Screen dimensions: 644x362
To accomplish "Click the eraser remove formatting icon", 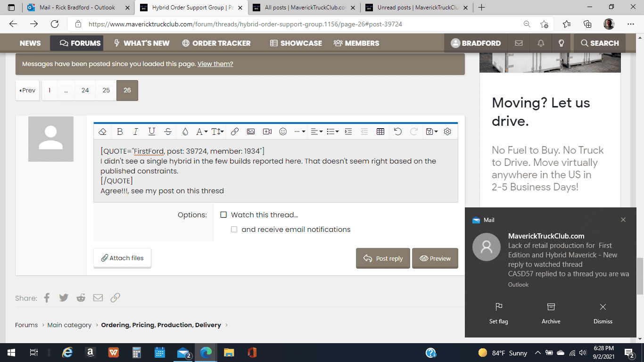I will [102, 132].
